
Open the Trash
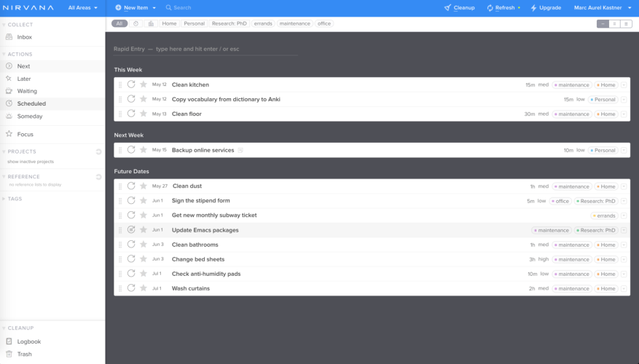(24, 354)
